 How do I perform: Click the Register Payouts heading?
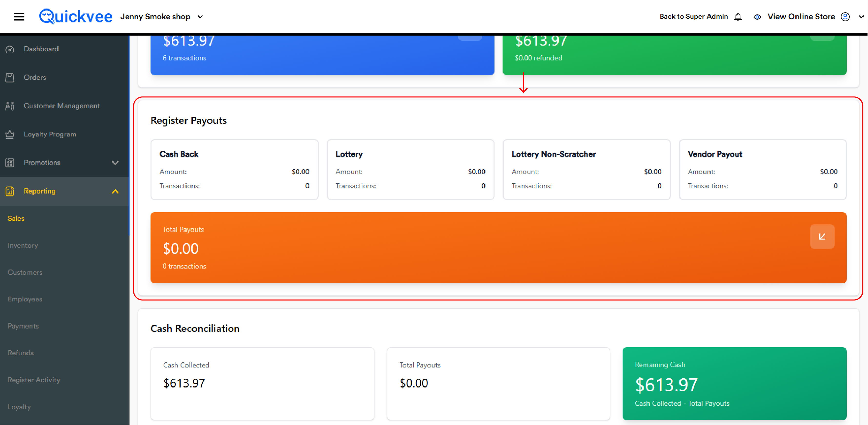point(188,120)
